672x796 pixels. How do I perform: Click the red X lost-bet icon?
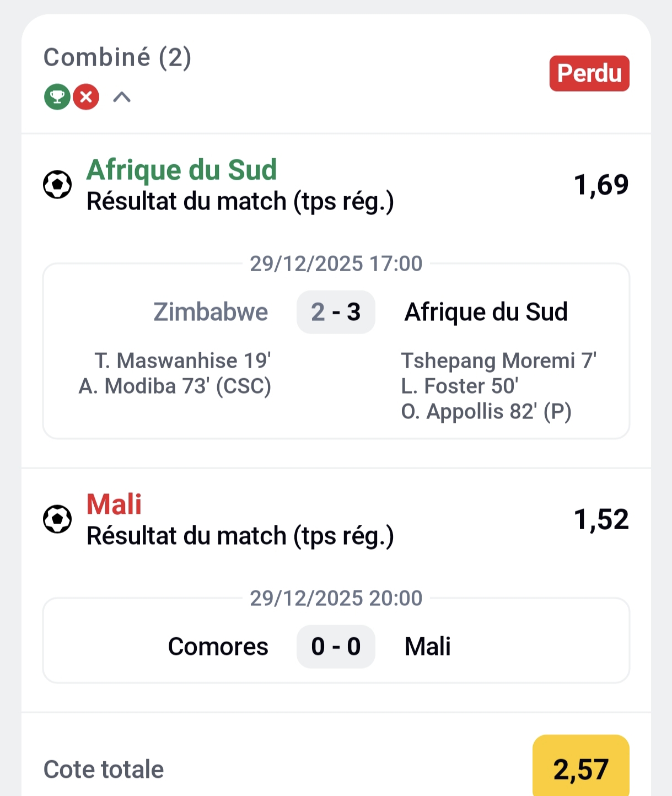click(86, 98)
